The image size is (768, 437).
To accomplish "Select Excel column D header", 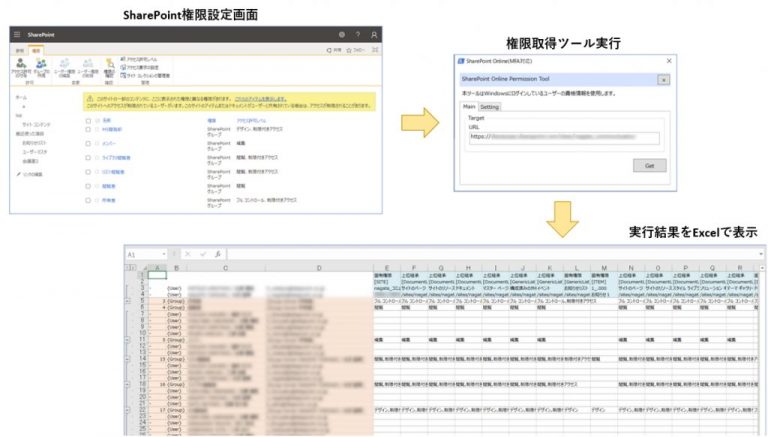I will click(x=319, y=268).
